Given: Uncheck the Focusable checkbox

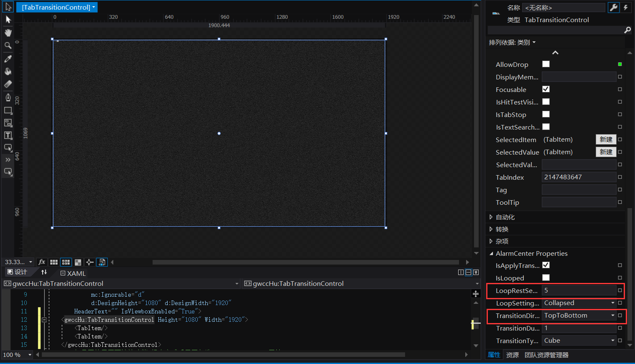Looking at the screenshot, I should tap(546, 89).
